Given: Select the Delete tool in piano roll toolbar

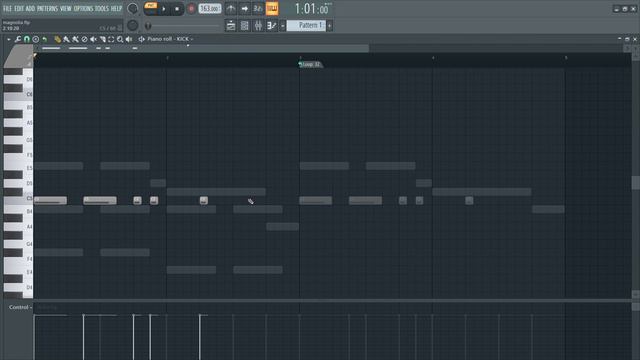Looking at the screenshot, I should (84, 39).
